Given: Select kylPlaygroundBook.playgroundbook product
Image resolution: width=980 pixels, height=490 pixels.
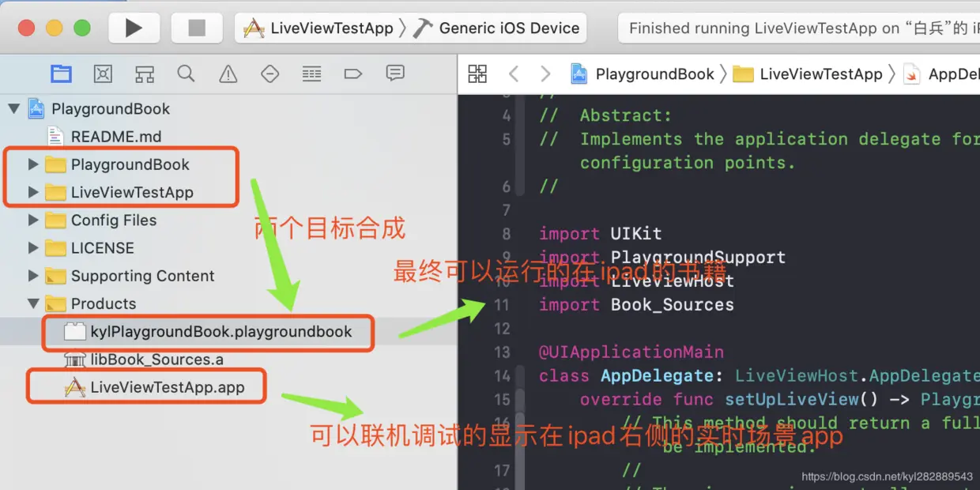Looking at the screenshot, I should pyautogui.click(x=220, y=332).
